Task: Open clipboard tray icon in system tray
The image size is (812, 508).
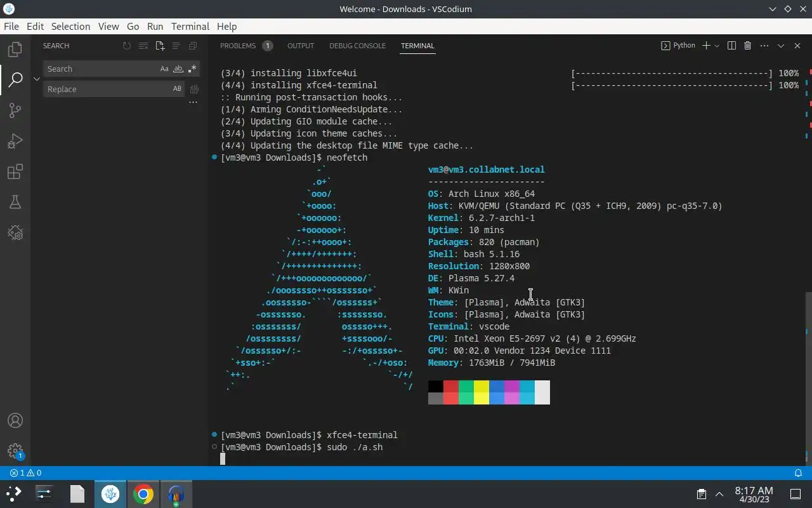Action: [x=702, y=494]
